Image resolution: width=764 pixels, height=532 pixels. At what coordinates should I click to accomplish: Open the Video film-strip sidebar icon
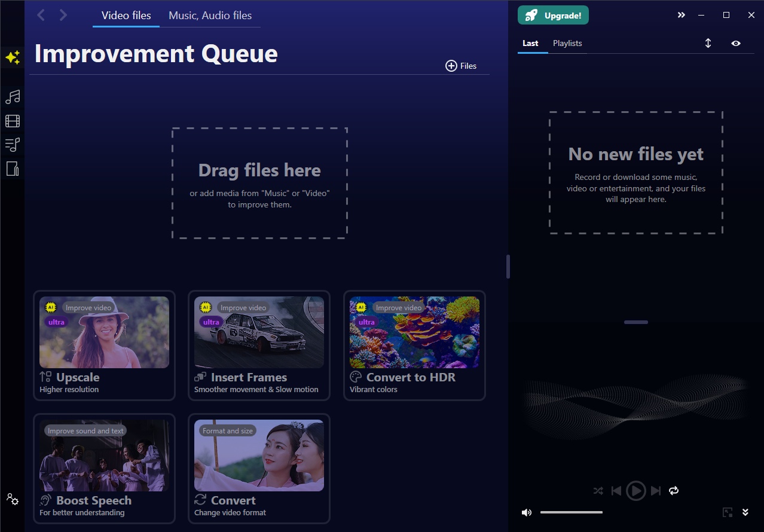point(13,121)
